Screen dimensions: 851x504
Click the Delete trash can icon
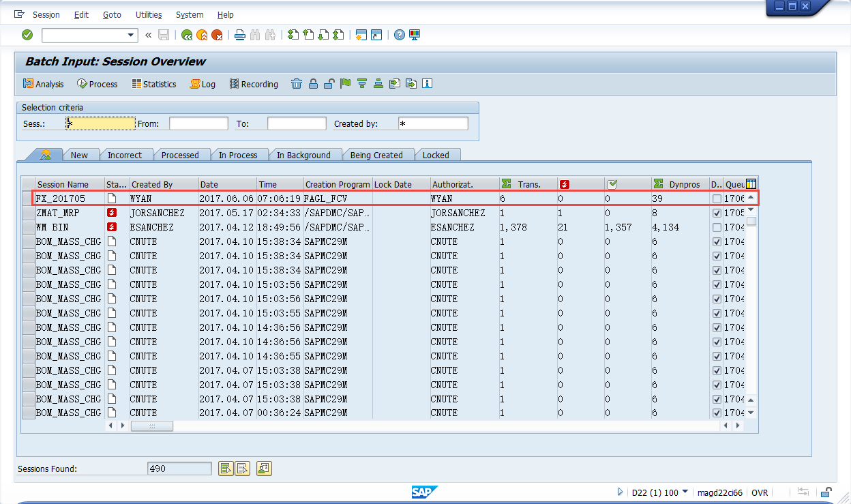tap(297, 84)
